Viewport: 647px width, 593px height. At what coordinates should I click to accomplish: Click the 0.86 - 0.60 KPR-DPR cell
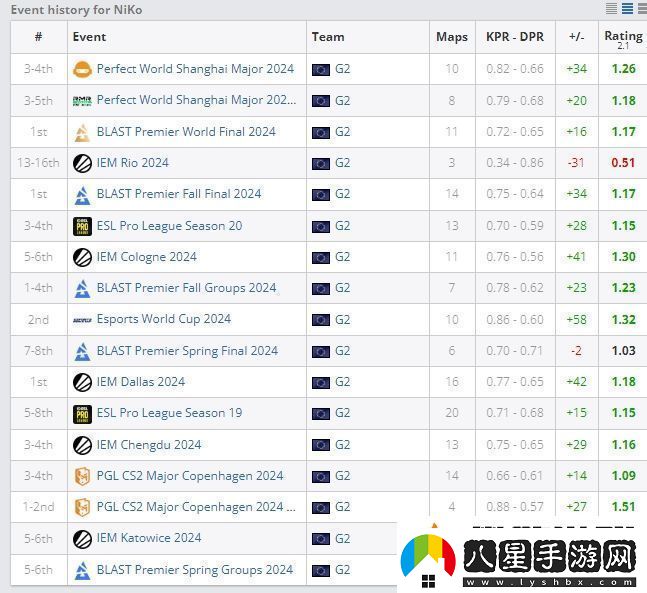pos(515,320)
